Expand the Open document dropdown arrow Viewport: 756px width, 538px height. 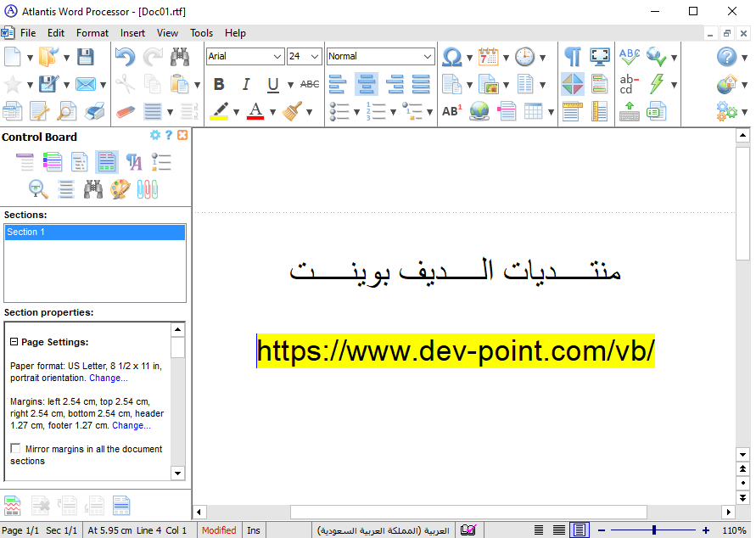click(x=66, y=58)
